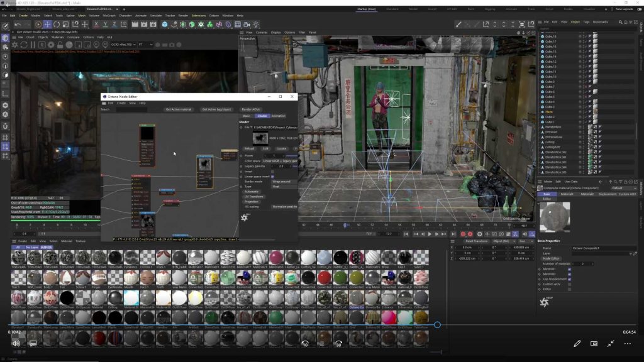Screen dimensions: 644x362
Task: Click the video player edit pencil icon
Action: [577, 344]
